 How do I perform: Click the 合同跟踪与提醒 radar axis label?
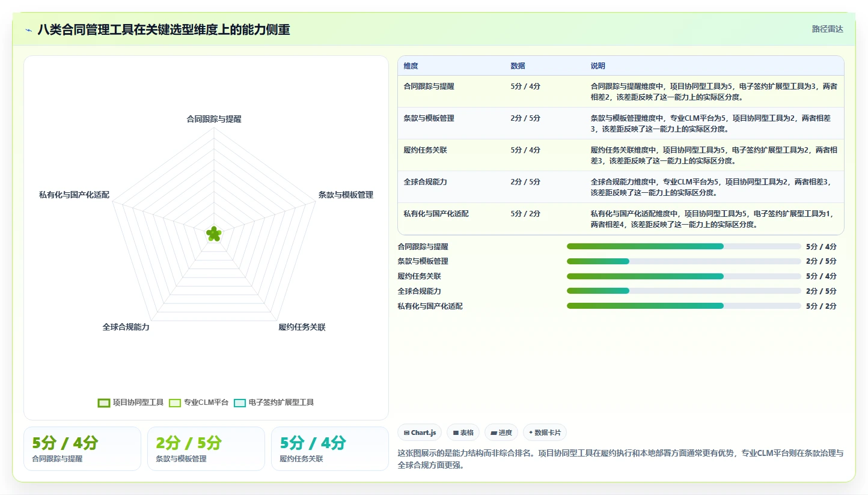coord(214,119)
